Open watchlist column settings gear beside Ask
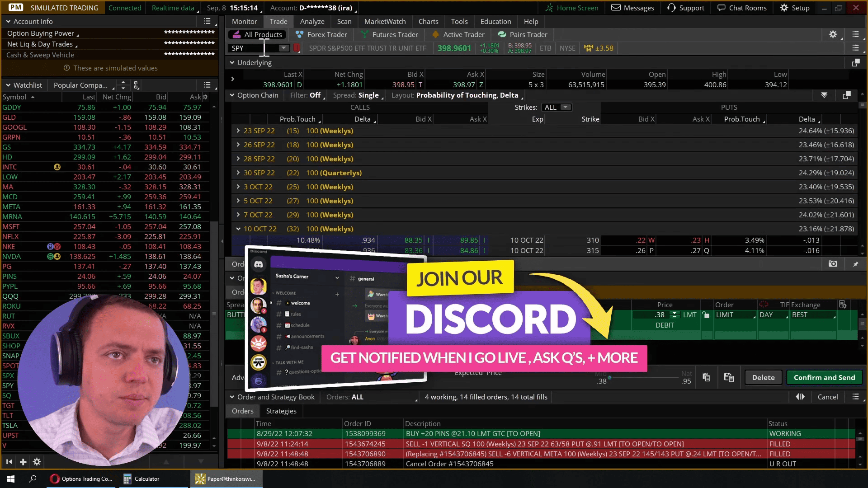 tap(205, 97)
